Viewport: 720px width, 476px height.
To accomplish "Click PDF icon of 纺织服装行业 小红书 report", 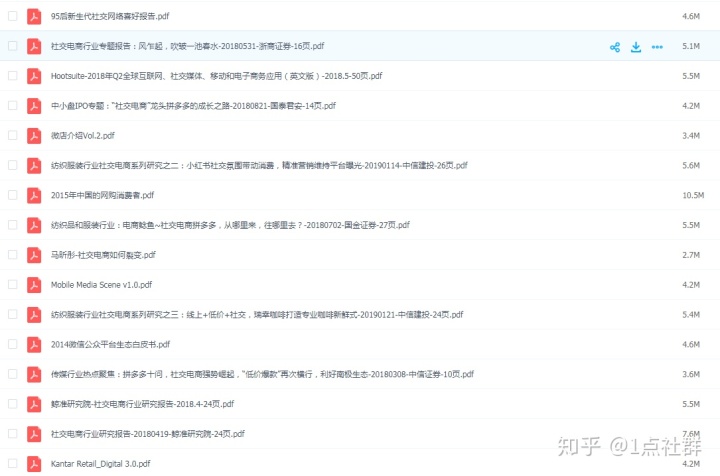I will pyautogui.click(x=34, y=165).
